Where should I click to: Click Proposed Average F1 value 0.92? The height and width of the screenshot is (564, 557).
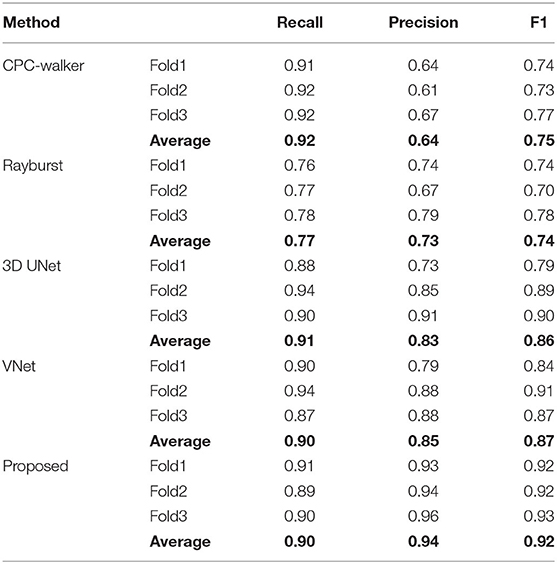click(x=539, y=542)
